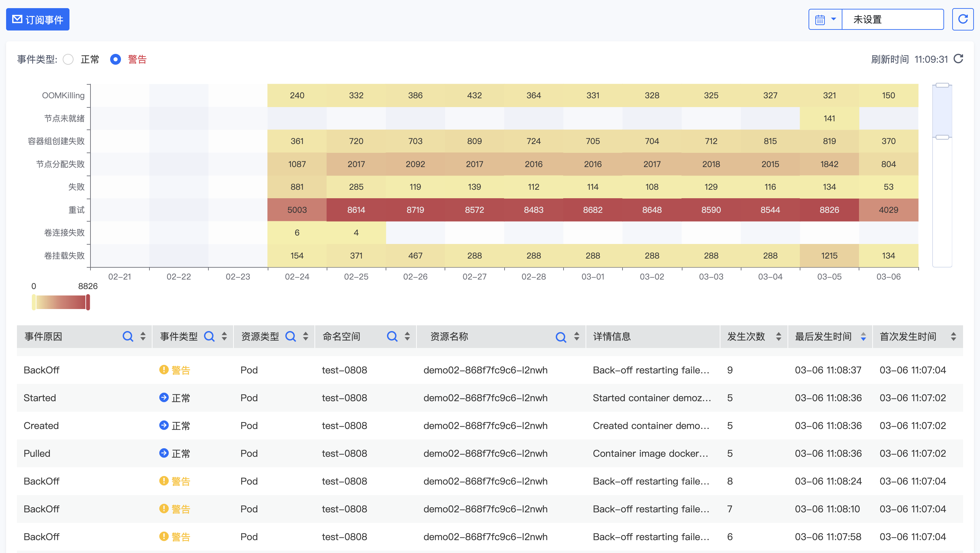Click the 03-05 date axis label
Viewport: 980px width, 553px height.
click(x=829, y=276)
